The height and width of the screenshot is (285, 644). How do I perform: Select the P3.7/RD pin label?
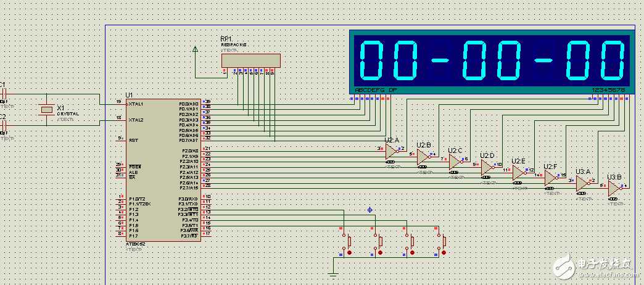[x=189, y=236]
